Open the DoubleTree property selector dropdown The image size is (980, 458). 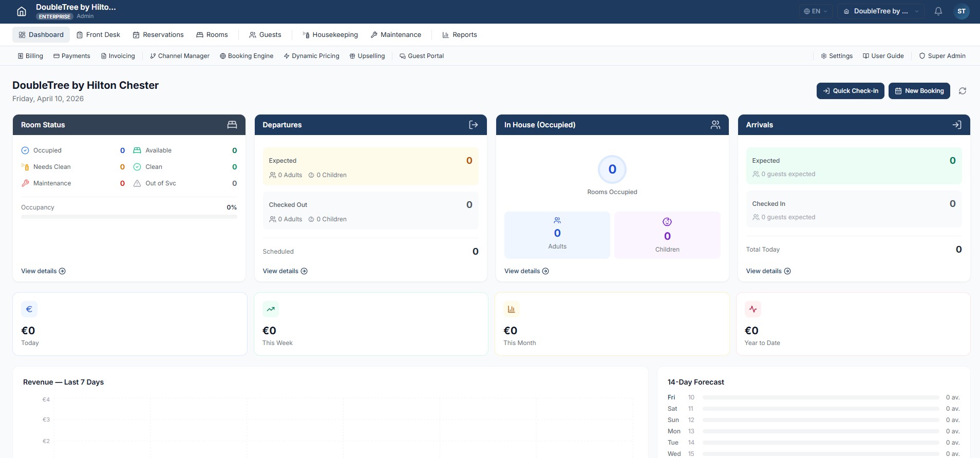click(x=881, y=11)
